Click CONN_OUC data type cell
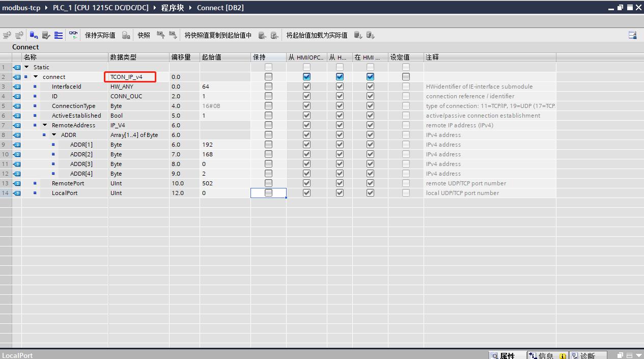The width and height of the screenshot is (644, 359). coord(138,96)
